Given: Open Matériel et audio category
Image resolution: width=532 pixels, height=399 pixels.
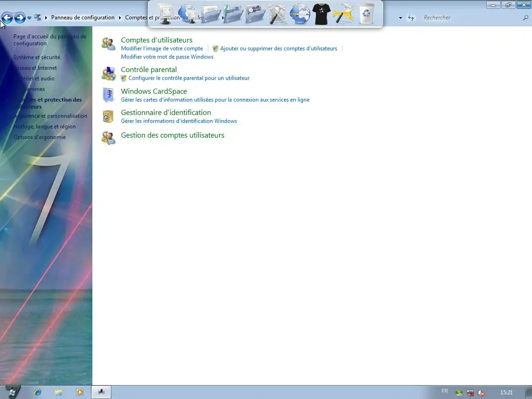Looking at the screenshot, I should coord(34,79).
